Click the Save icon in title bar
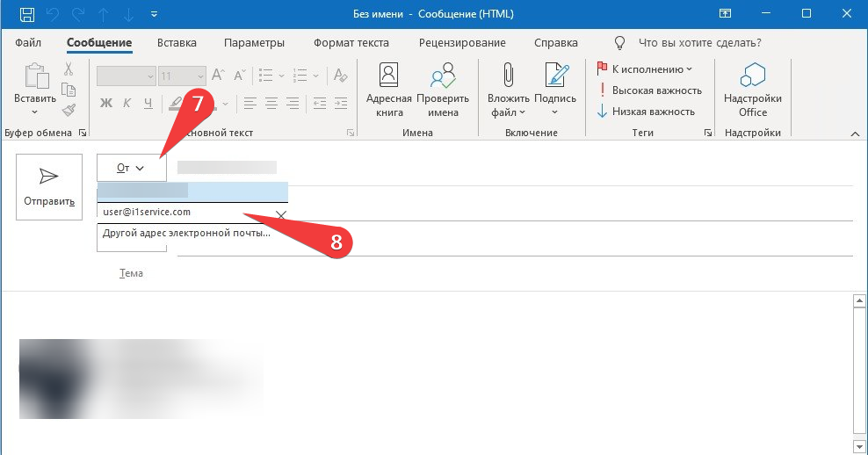 click(27, 14)
